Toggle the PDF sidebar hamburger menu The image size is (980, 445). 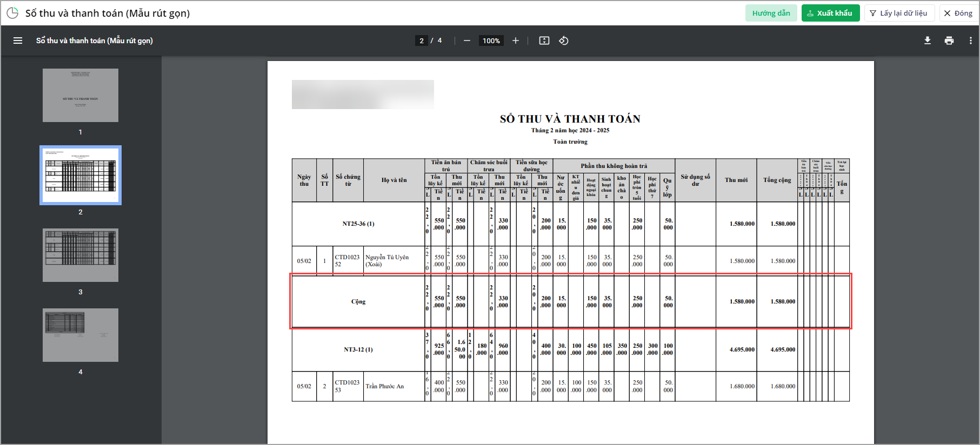coord(18,41)
